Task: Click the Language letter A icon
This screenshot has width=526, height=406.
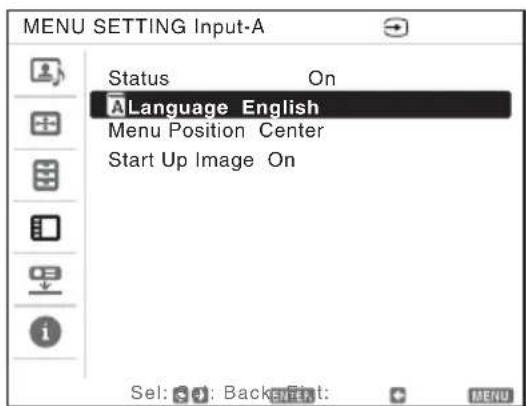Action: 116,105
